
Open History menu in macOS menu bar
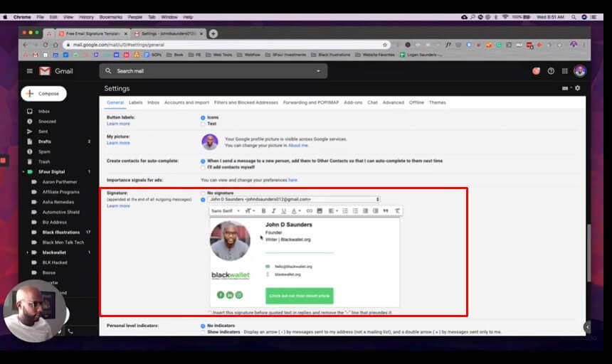(x=86, y=17)
